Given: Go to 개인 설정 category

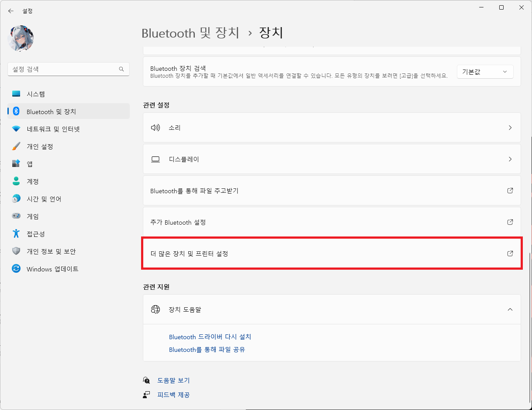Looking at the screenshot, I should tap(69, 146).
